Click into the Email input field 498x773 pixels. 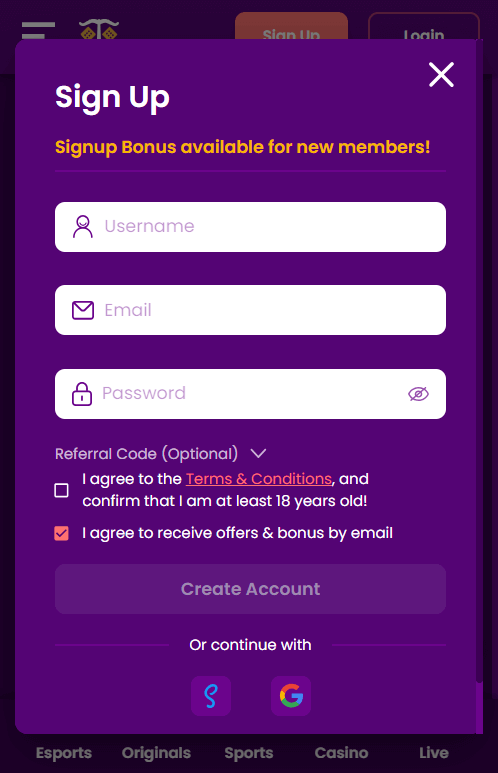pyautogui.click(x=250, y=310)
